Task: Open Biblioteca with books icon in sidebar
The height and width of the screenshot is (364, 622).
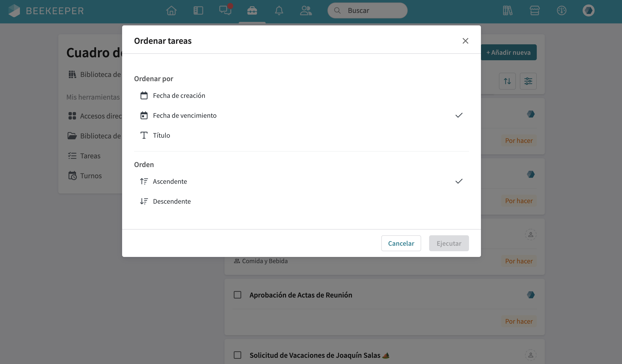Action: click(x=94, y=74)
